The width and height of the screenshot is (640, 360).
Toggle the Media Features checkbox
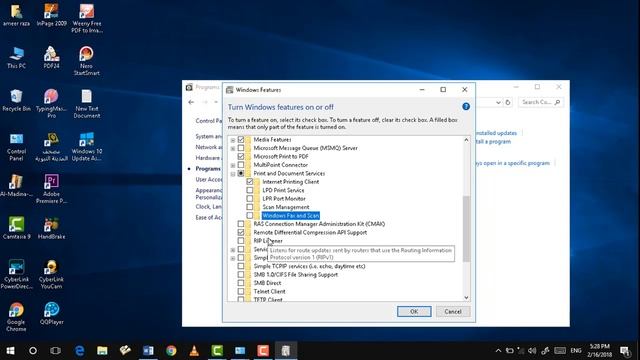pyautogui.click(x=241, y=140)
